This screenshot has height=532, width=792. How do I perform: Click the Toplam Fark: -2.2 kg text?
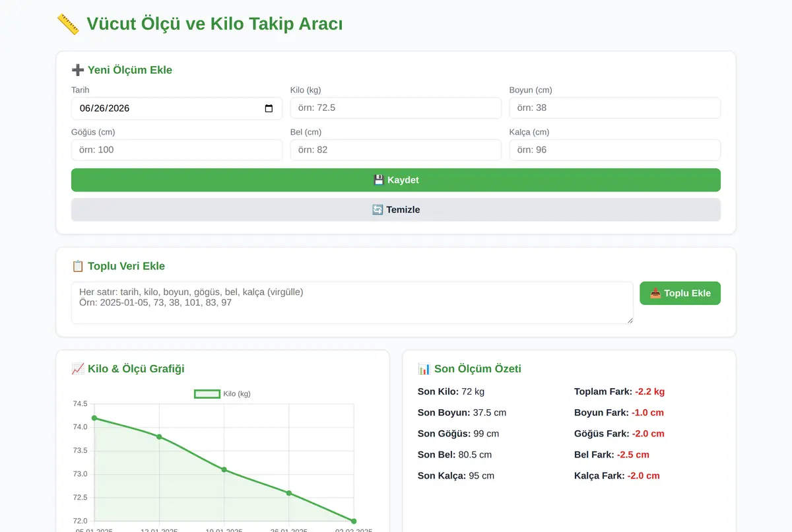[619, 391]
